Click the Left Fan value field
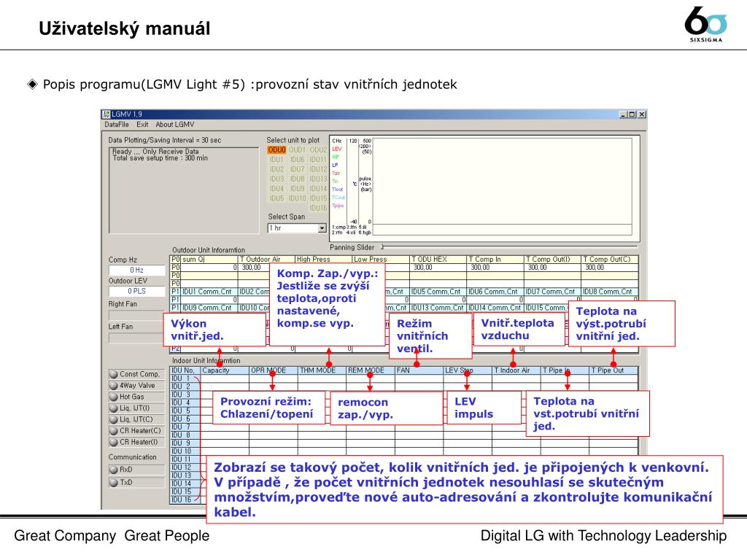 (136, 338)
